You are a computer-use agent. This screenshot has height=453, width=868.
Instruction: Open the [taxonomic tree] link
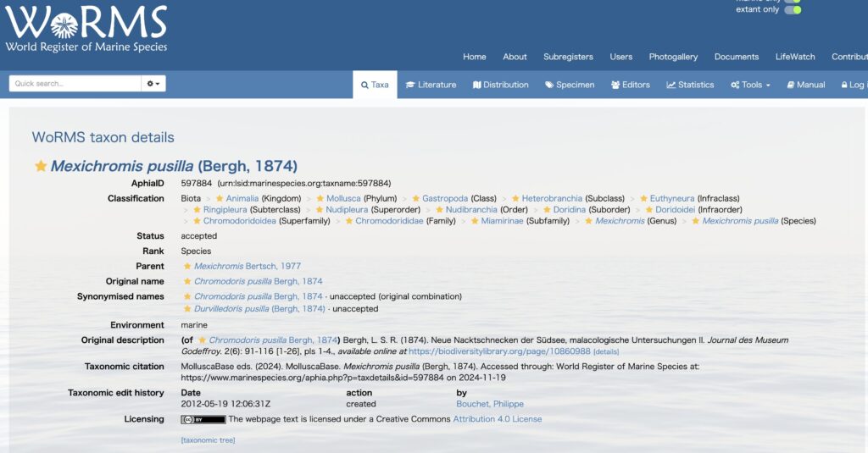pyautogui.click(x=208, y=440)
